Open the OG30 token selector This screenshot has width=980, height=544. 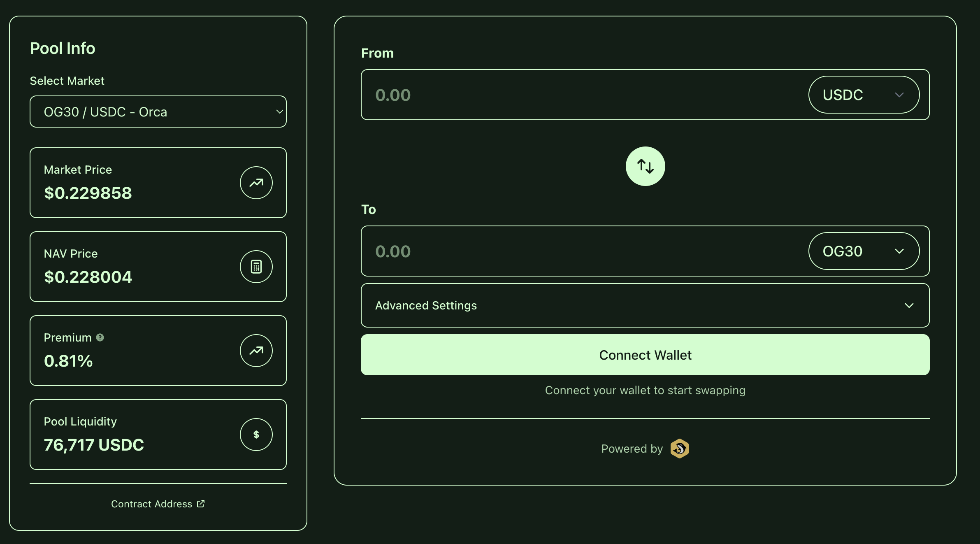863,251
